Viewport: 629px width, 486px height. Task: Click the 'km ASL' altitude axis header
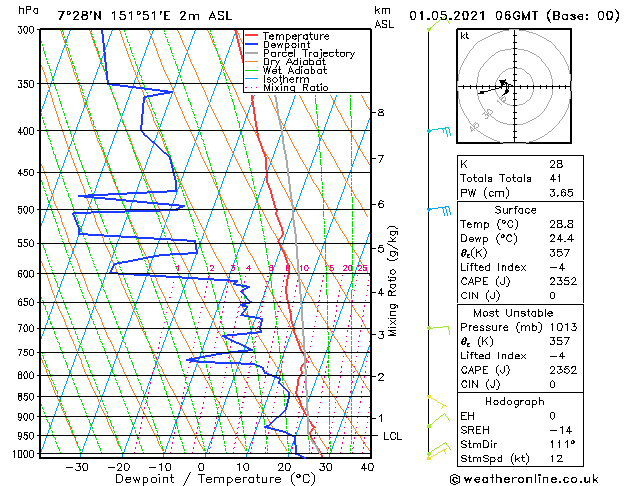(384, 17)
